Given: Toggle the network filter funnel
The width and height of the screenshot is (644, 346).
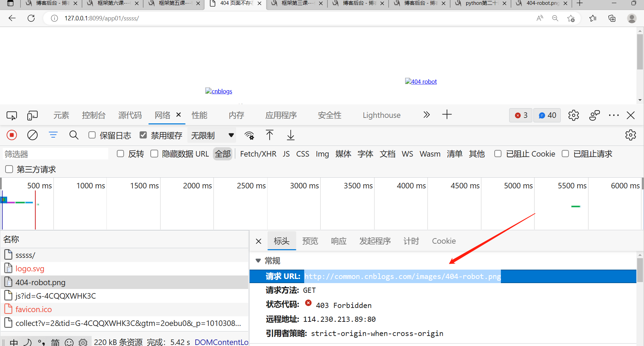Looking at the screenshot, I should pyautogui.click(x=53, y=135).
